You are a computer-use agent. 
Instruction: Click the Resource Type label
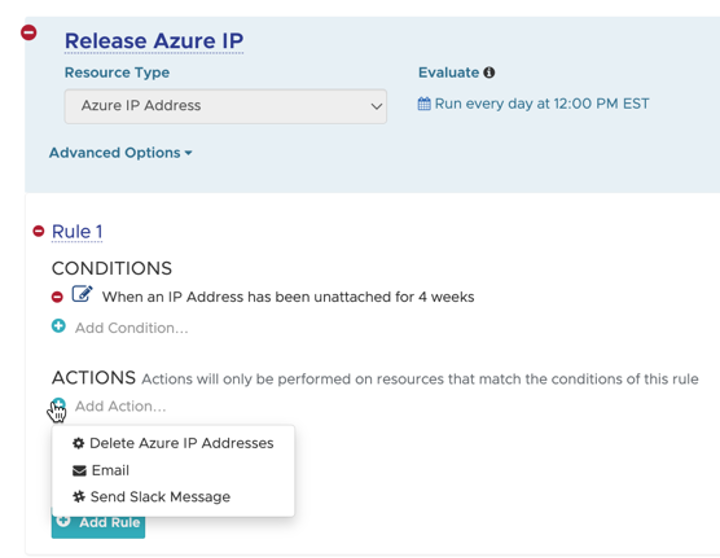point(117,73)
